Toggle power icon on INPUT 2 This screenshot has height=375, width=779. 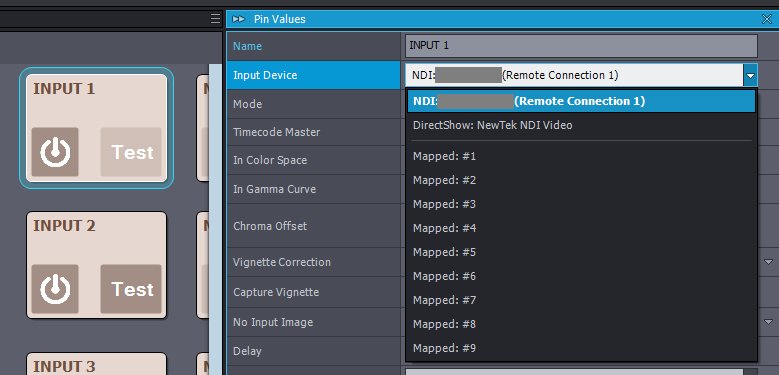click(55, 289)
